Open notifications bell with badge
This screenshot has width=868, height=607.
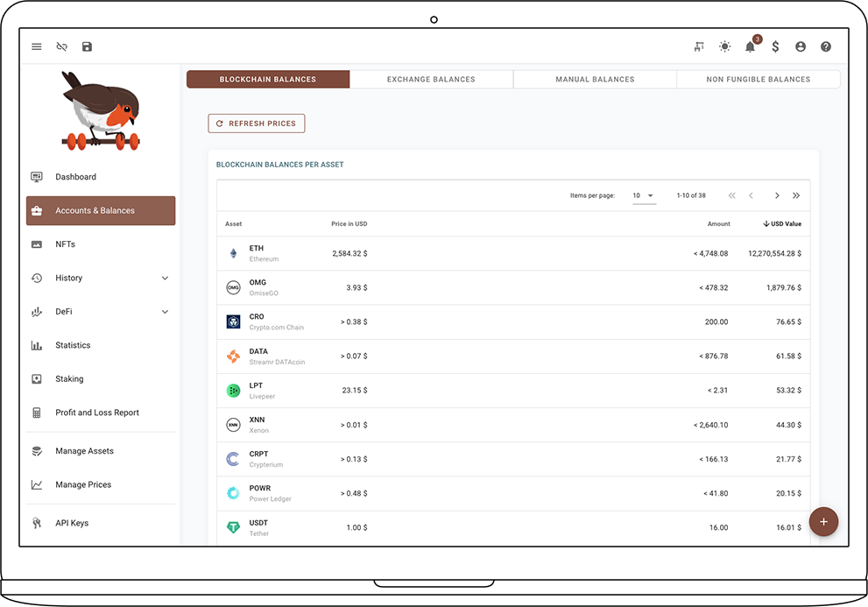tap(750, 46)
